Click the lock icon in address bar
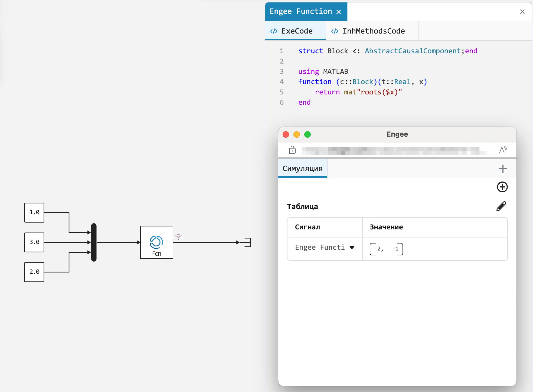This screenshot has width=533, height=392. click(x=292, y=150)
